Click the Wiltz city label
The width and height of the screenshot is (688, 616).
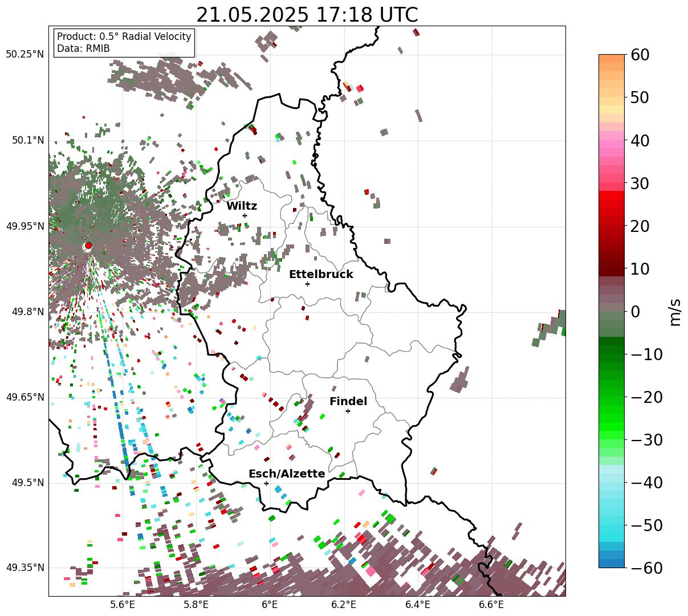click(242, 206)
